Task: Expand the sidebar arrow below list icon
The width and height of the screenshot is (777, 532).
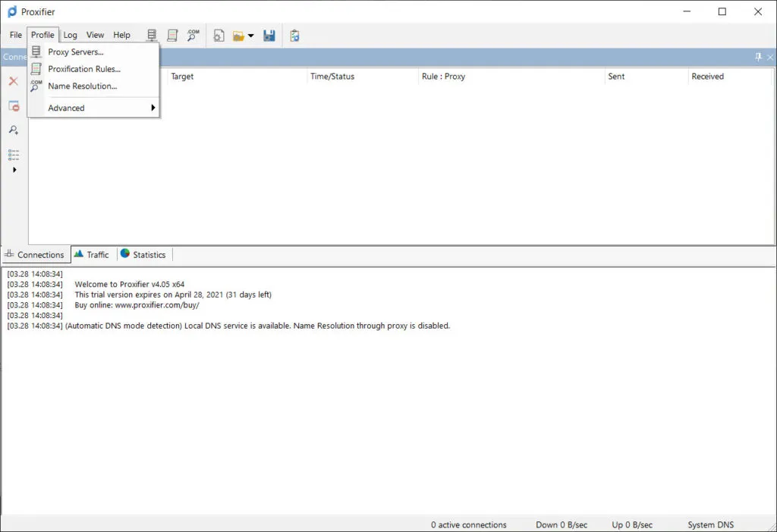Action: (x=14, y=169)
